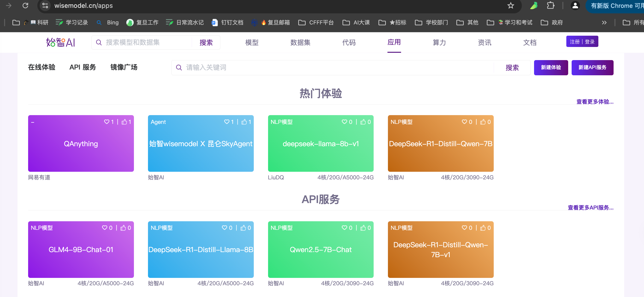The height and width of the screenshot is (297, 644).
Task: Click the 新建体验 button
Action: (x=551, y=67)
